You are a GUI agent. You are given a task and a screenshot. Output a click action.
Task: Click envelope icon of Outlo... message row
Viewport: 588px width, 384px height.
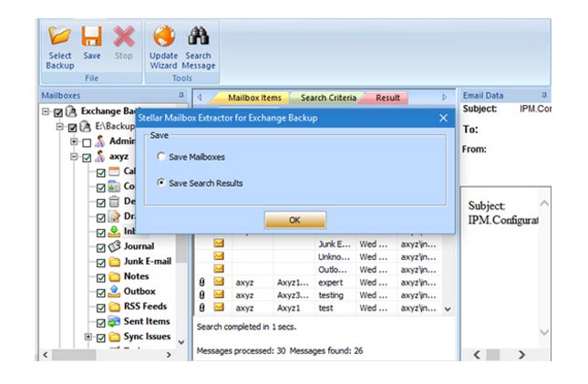219,269
